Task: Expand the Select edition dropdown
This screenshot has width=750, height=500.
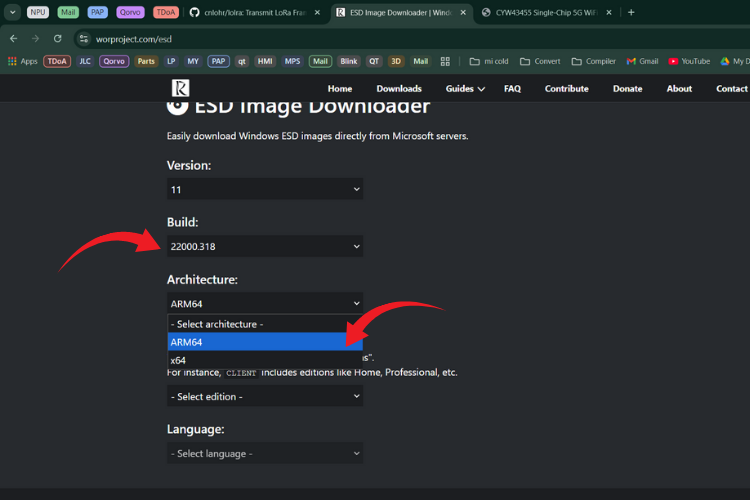Action: [x=264, y=396]
